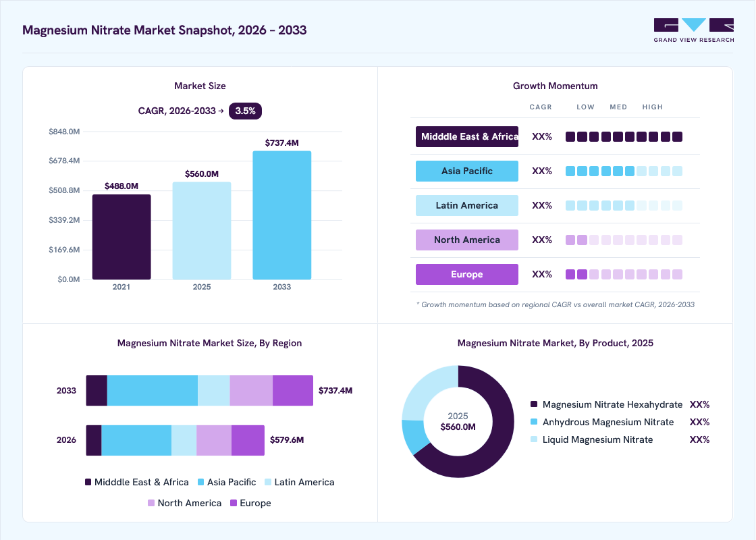756x540 pixels.
Task: Click Europe legend swatch
Action: 234,503
